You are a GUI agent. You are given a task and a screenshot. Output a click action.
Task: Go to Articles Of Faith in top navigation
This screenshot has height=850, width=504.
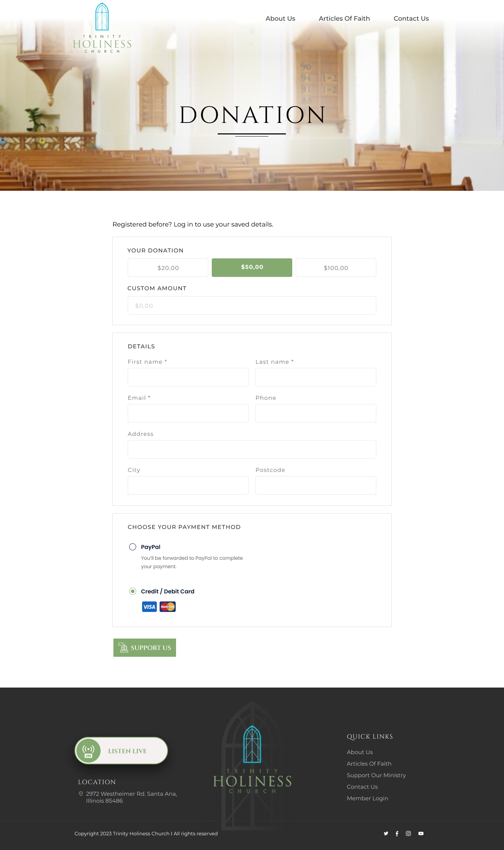pyautogui.click(x=344, y=19)
